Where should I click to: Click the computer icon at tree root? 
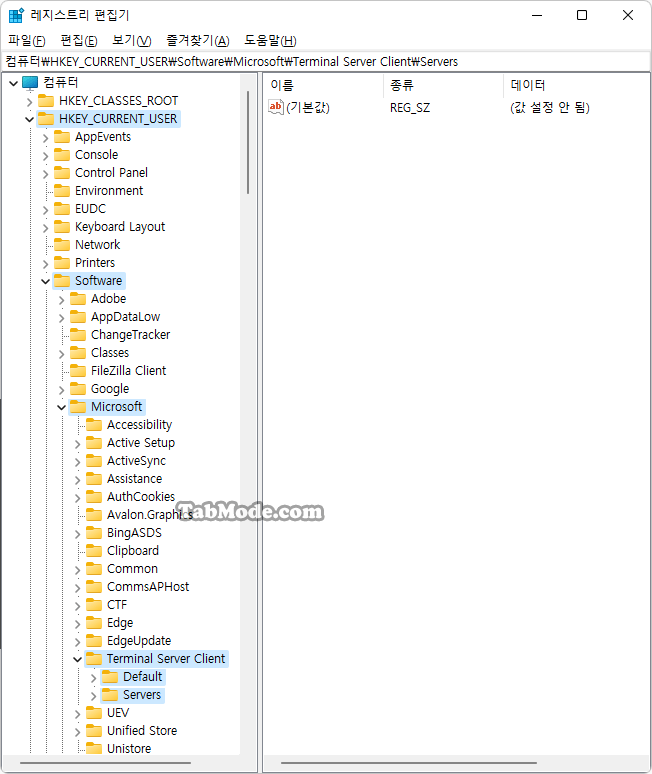[30, 82]
